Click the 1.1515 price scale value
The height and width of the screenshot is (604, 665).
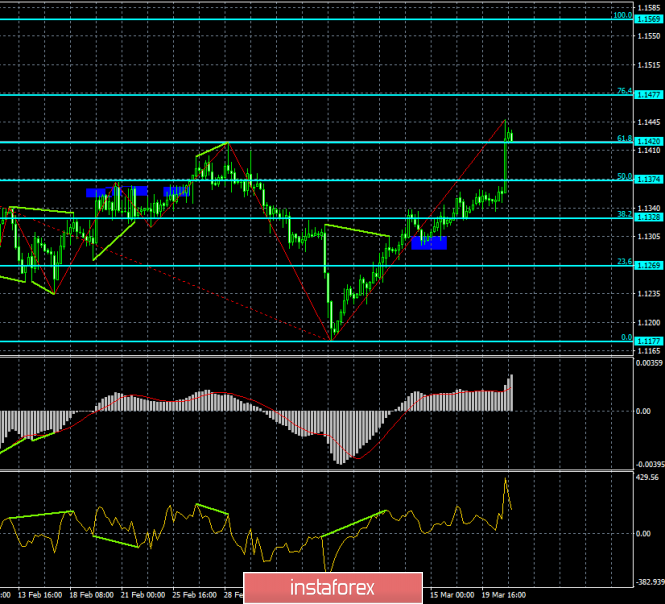click(x=649, y=65)
